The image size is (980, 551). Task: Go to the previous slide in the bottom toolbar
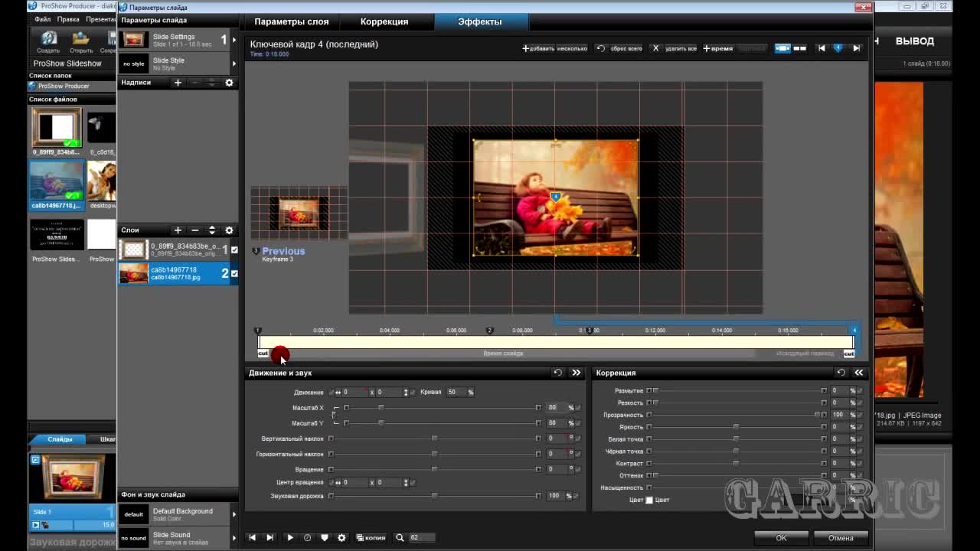click(252, 538)
